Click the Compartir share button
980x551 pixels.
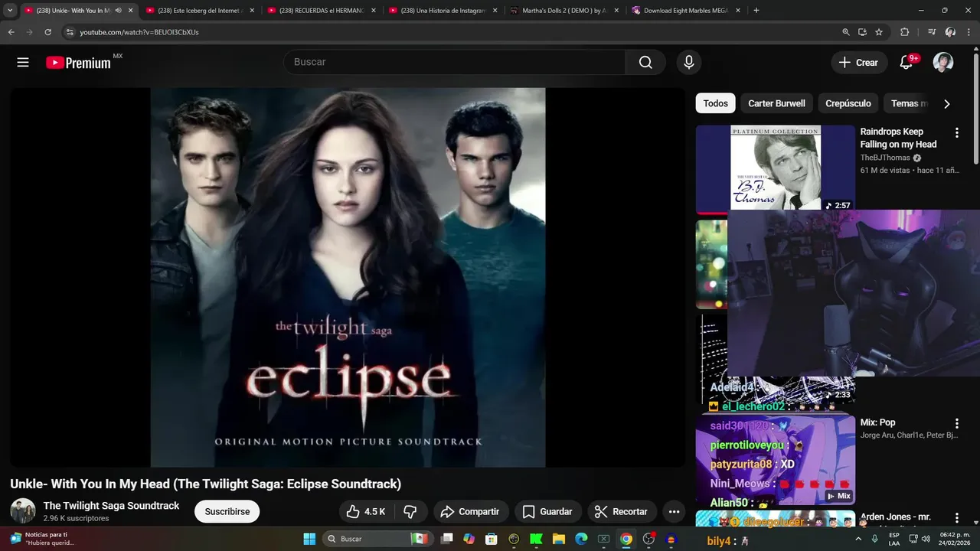(x=470, y=511)
